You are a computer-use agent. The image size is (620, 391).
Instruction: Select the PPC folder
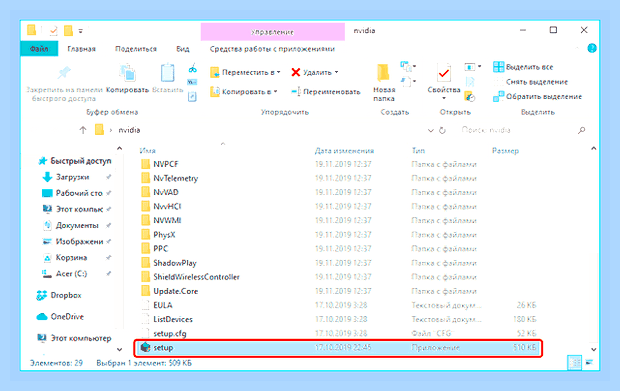[154, 249]
